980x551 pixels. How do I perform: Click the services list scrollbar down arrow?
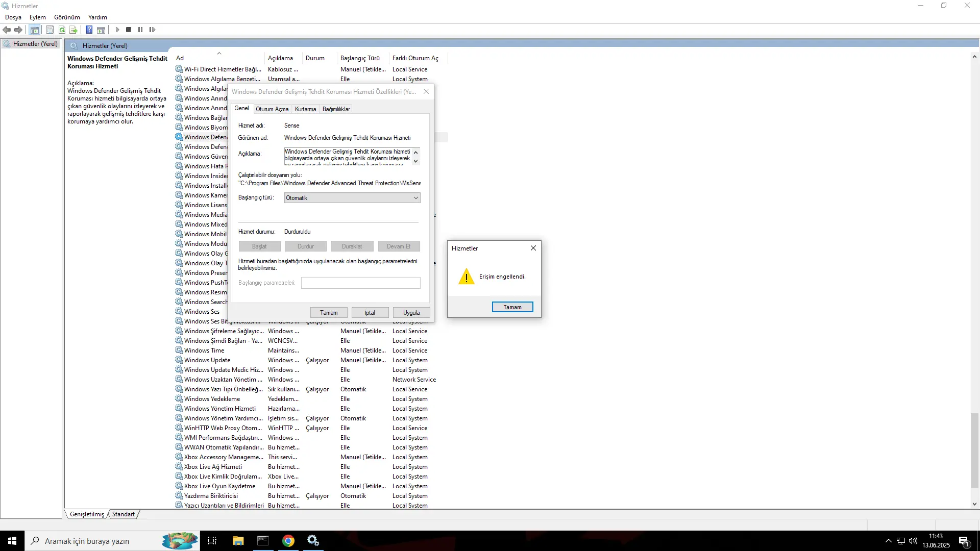click(x=974, y=504)
